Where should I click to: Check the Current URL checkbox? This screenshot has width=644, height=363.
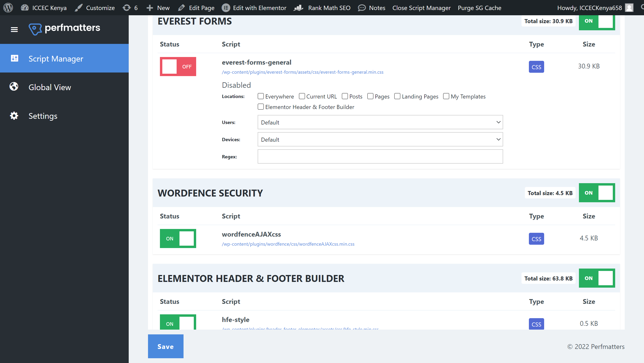[302, 96]
